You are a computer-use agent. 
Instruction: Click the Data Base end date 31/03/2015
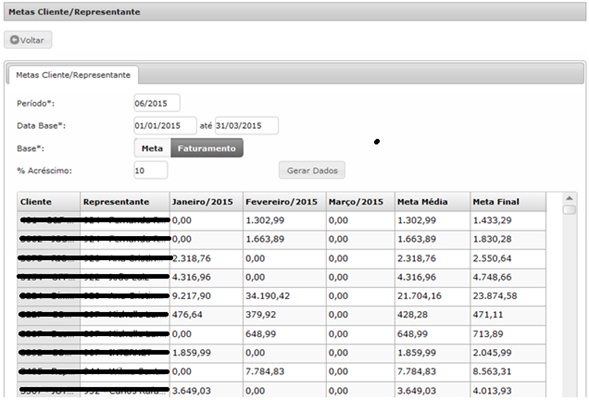tap(246, 125)
